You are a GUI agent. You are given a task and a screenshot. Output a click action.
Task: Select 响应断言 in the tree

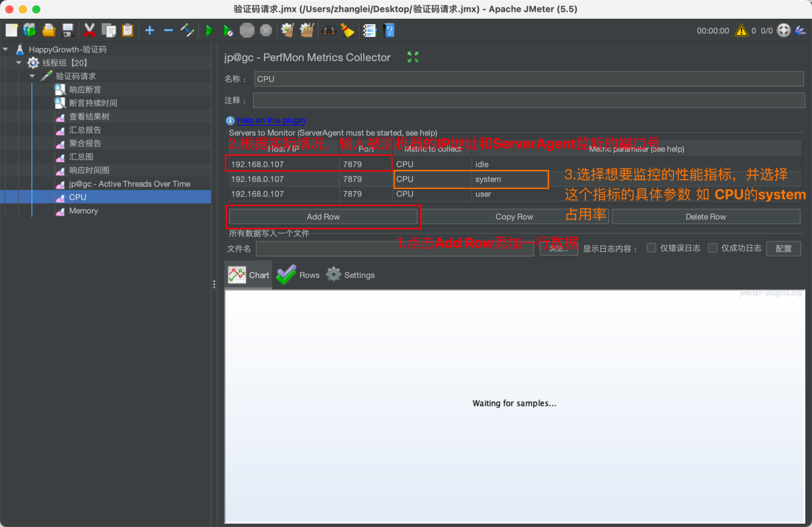[x=85, y=90]
